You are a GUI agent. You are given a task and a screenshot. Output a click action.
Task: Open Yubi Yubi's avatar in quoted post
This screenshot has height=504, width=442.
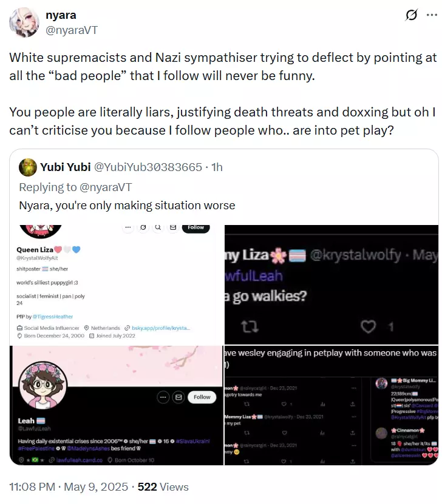28,167
